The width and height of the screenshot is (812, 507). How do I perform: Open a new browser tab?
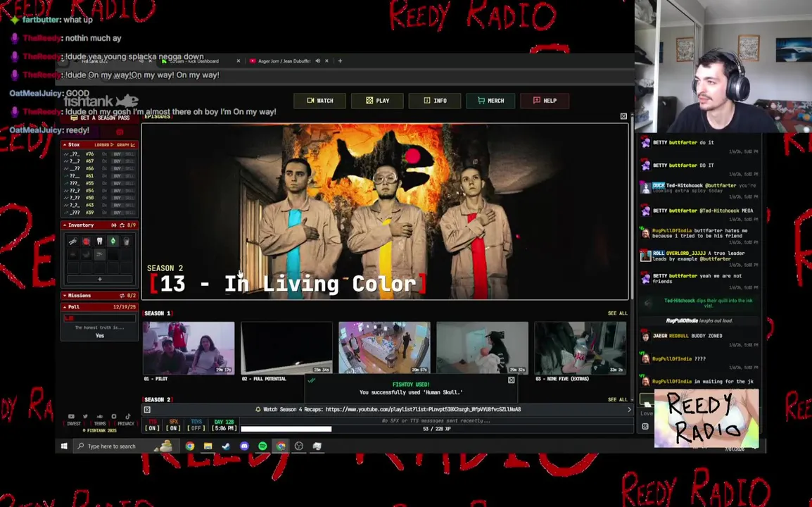(341, 61)
